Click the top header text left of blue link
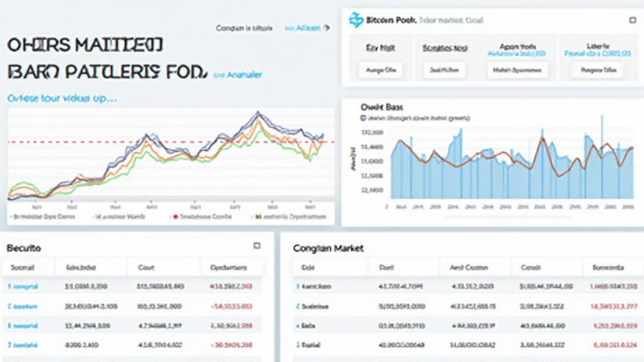This screenshot has height=362, width=644. click(x=244, y=28)
